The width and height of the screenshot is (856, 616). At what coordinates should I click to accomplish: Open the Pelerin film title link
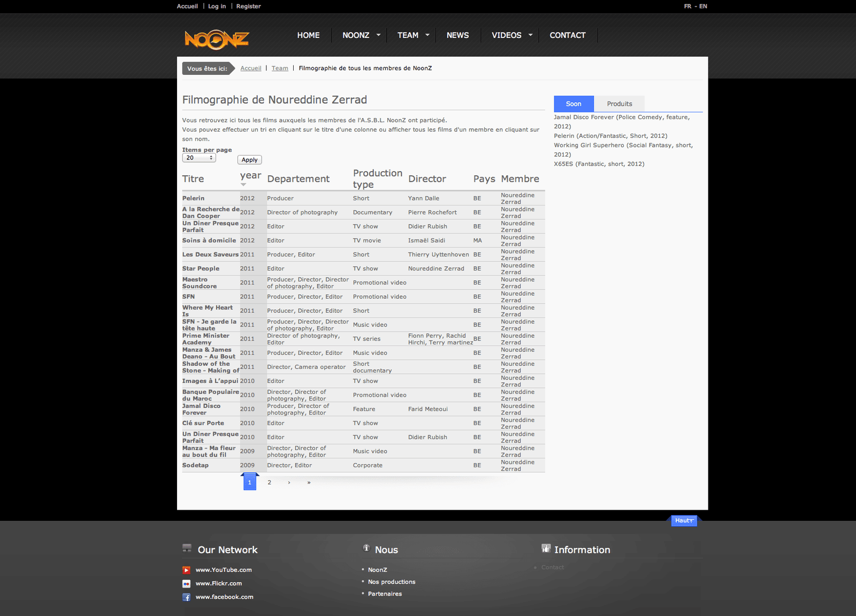point(193,198)
